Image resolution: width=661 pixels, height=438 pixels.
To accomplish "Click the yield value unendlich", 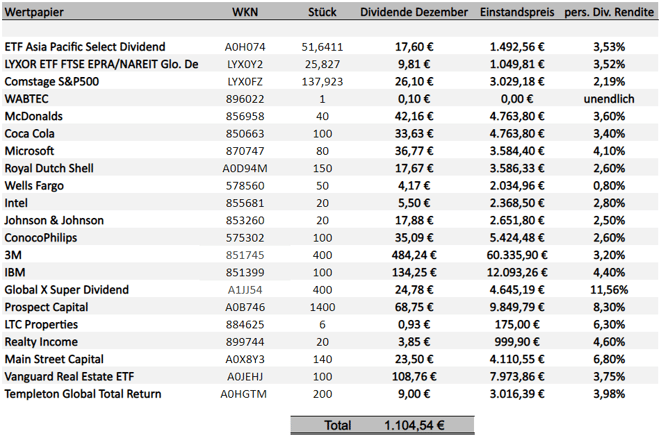I will 609,99.
